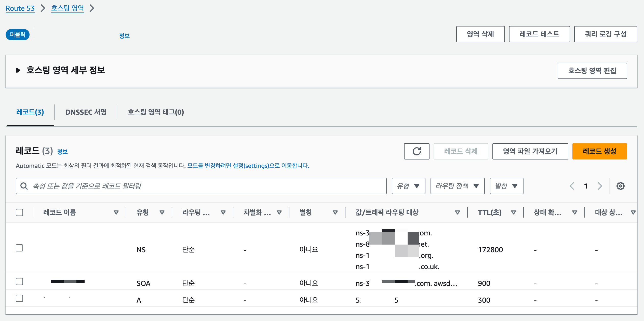Open the 라우팅 정책 filter dropdown
The height and width of the screenshot is (321, 644).
pos(457,186)
